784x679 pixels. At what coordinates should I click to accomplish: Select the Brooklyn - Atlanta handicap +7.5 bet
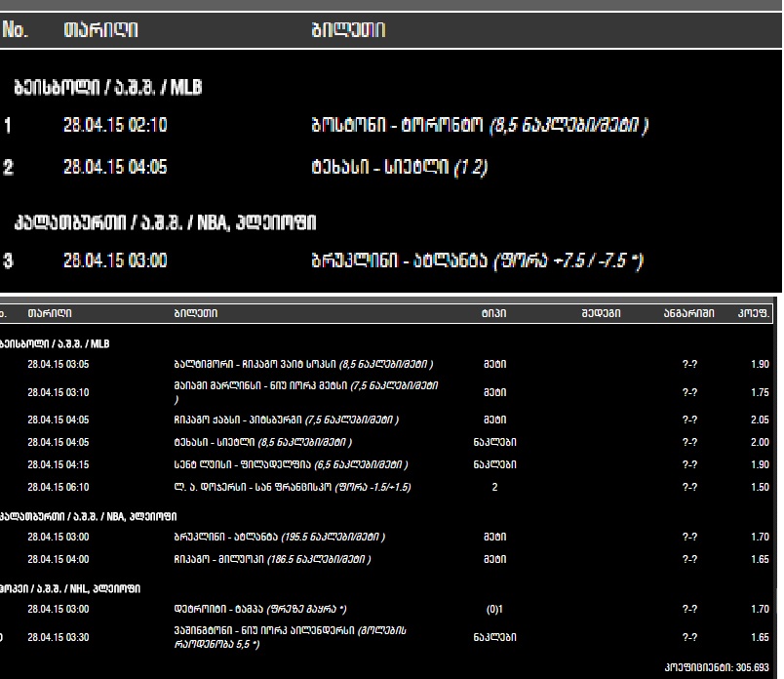pos(474,260)
